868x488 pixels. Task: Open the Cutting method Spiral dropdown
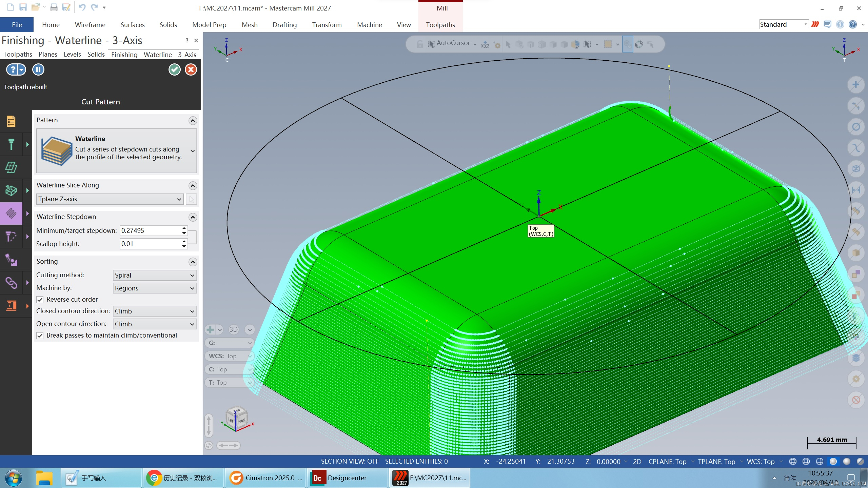tap(155, 275)
